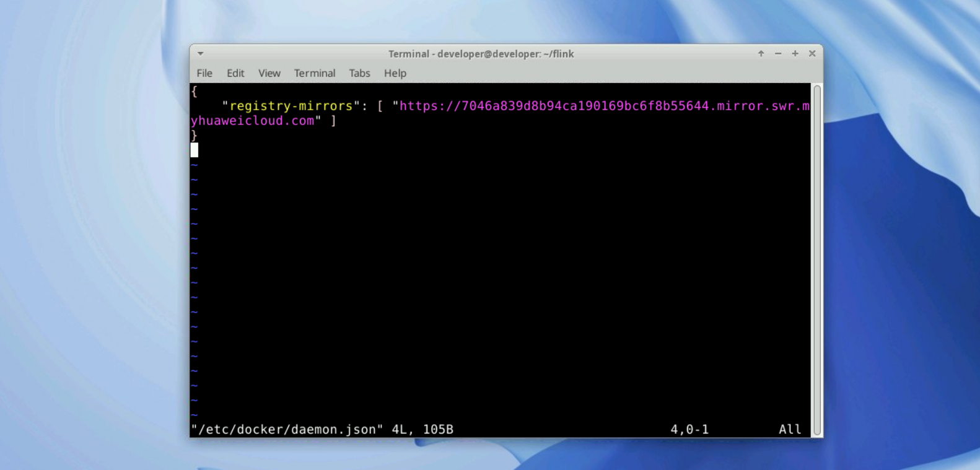Open the Help menu
The height and width of the screenshot is (470, 980).
[395, 73]
